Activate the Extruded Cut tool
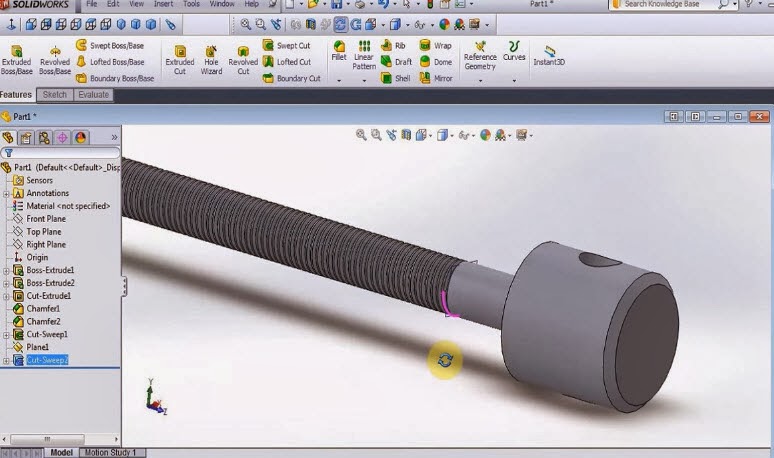This screenshot has width=774, height=458. click(x=180, y=59)
